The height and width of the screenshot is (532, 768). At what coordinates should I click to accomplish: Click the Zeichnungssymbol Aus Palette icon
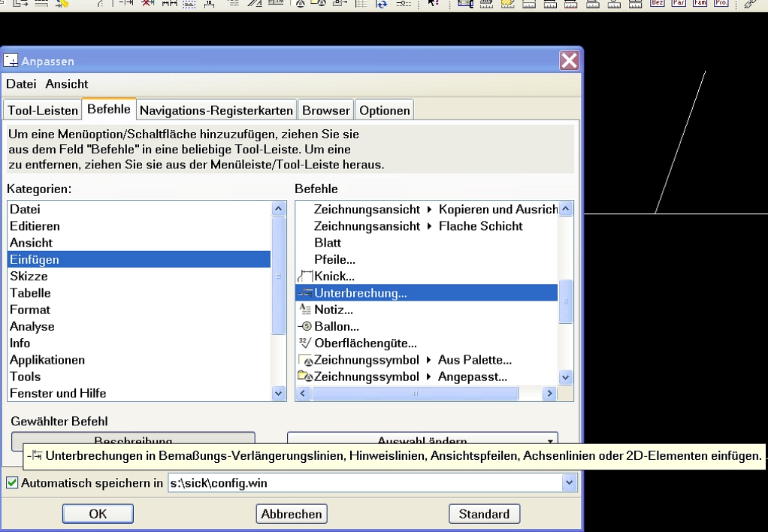click(x=306, y=360)
